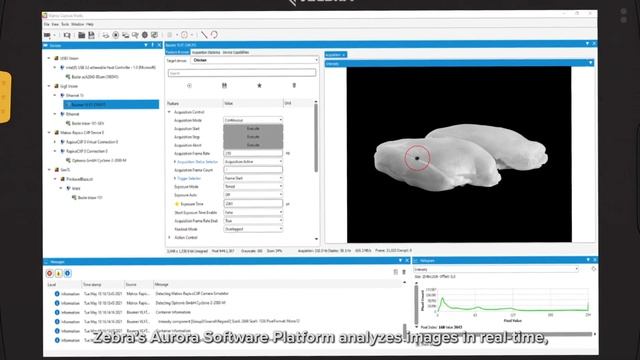640x360 pixels.
Task: Expand the Acquisition Status Selector feature arrow
Action: (175, 162)
